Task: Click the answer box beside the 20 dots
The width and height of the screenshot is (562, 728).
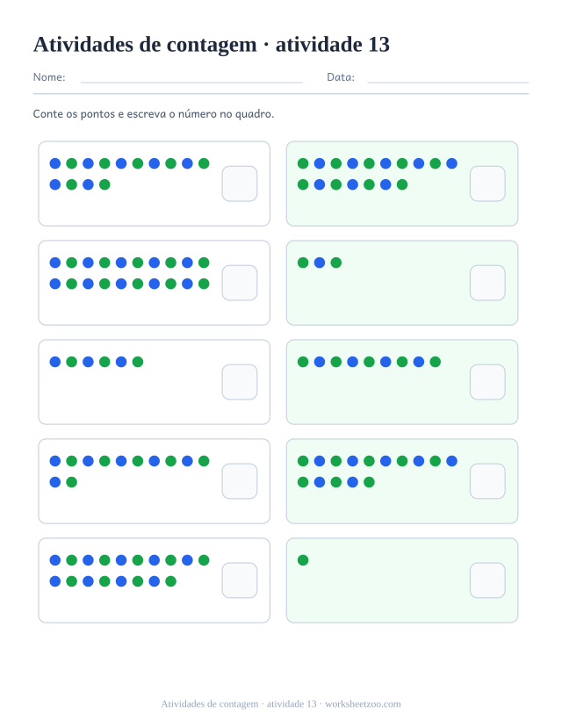Action: pyautogui.click(x=240, y=283)
